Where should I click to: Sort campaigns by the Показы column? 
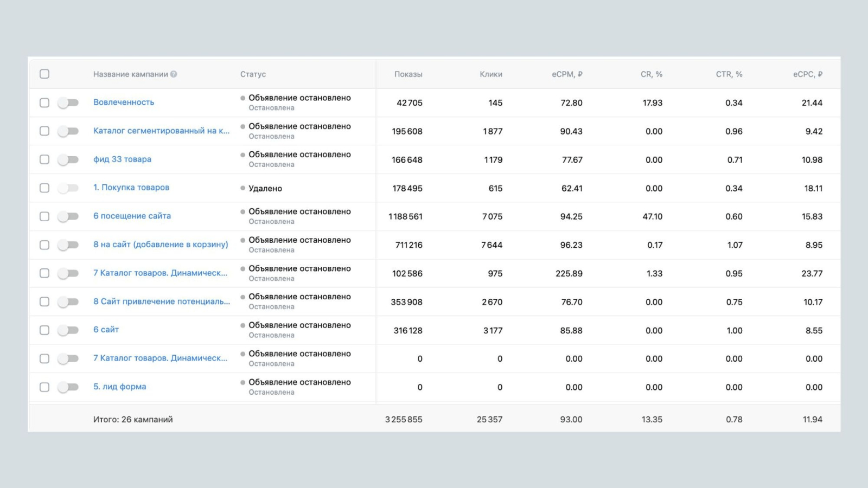(408, 74)
